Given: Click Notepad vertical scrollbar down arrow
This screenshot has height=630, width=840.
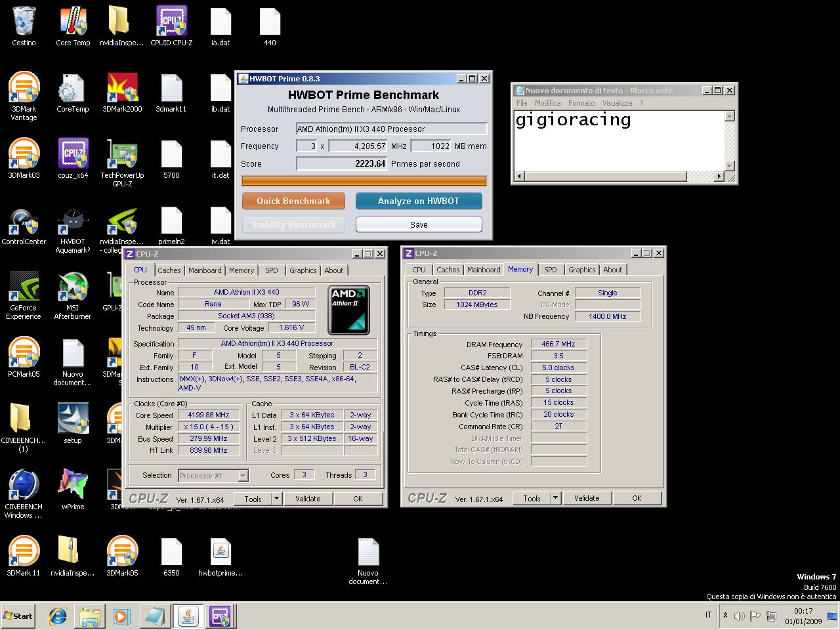Looking at the screenshot, I should 729,165.
